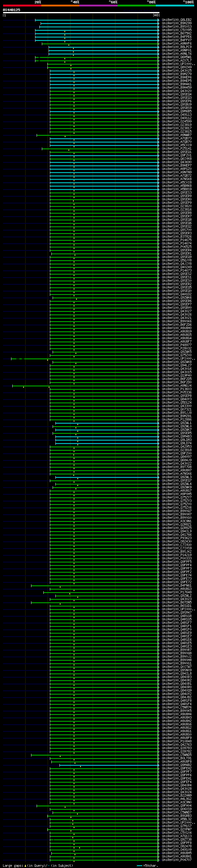Click the UniRef100_B9MZ79 label
The image size is (197, 868).
177,74
